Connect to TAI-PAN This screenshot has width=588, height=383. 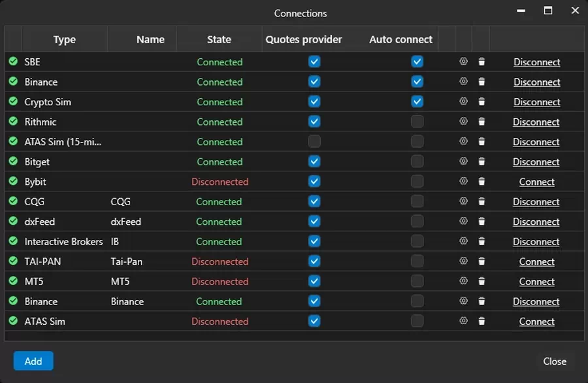click(536, 261)
